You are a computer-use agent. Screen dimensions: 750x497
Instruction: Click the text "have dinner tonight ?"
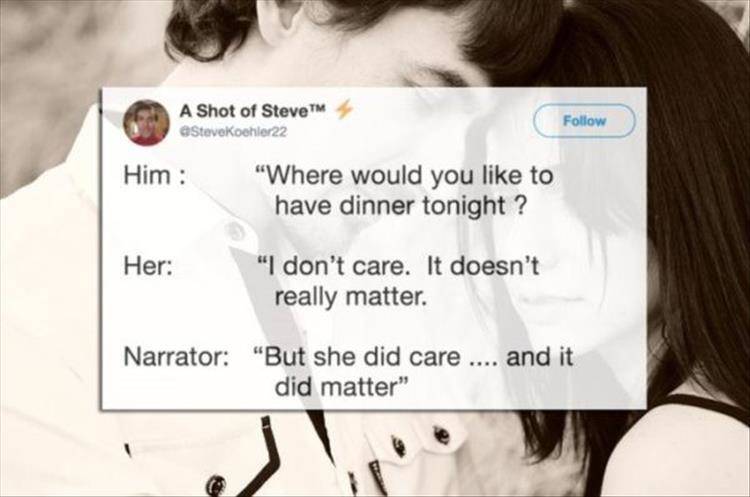click(401, 206)
